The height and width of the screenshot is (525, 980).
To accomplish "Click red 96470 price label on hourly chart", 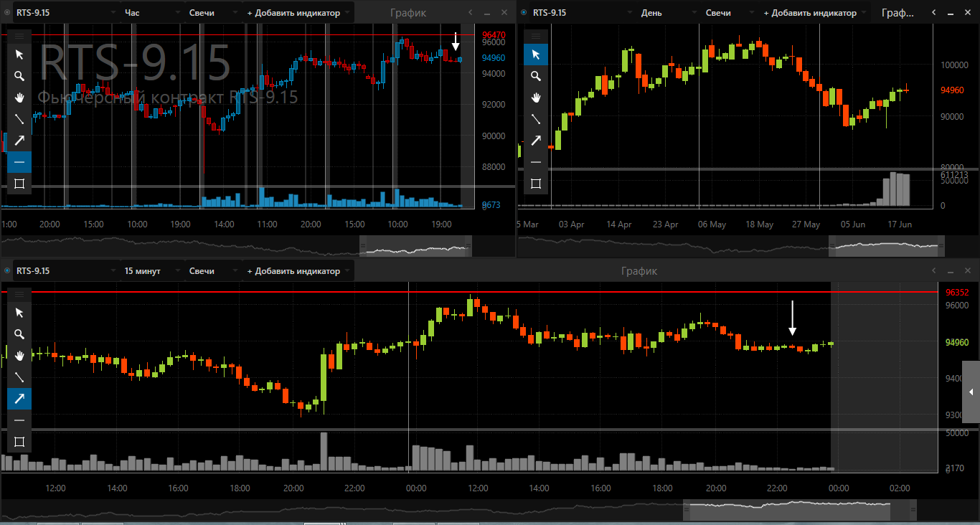I will pos(494,34).
